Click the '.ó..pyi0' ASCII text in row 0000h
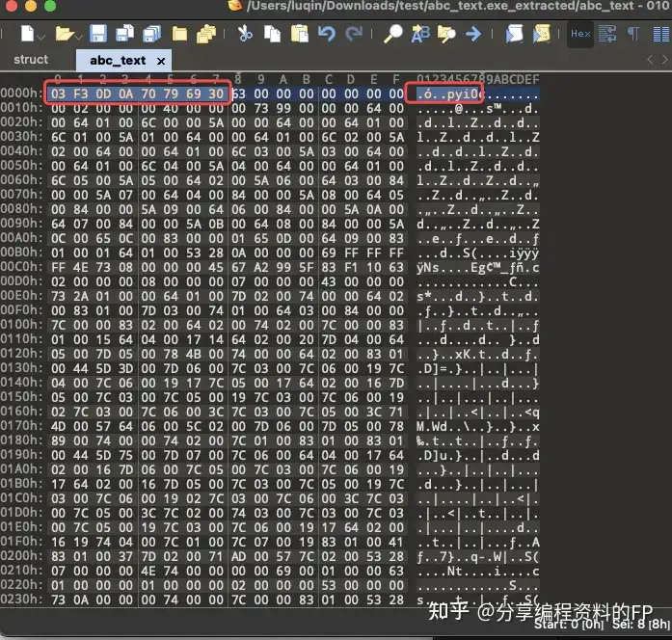The height and width of the screenshot is (640, 672). coord(448,93)
